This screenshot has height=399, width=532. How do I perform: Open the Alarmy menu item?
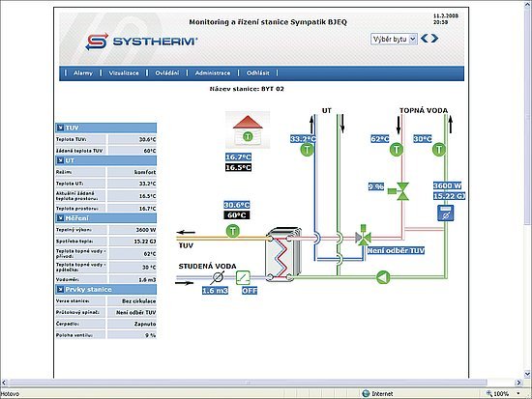[83, 72]
